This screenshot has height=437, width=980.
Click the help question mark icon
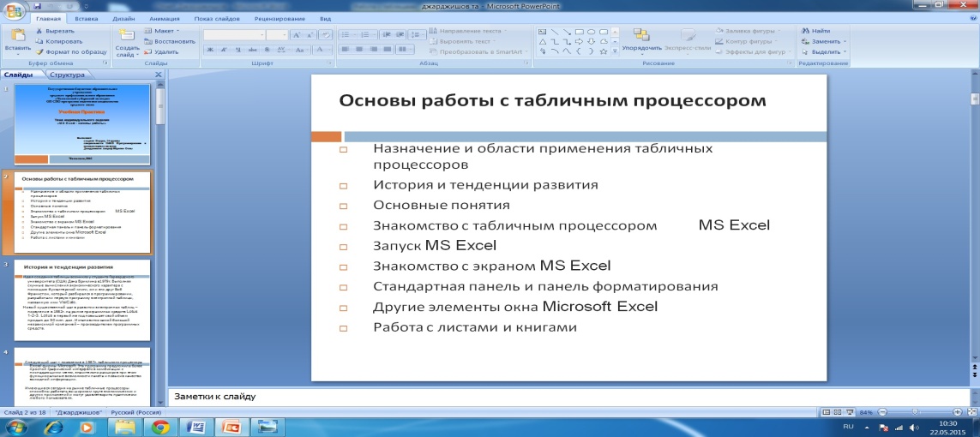973,19
